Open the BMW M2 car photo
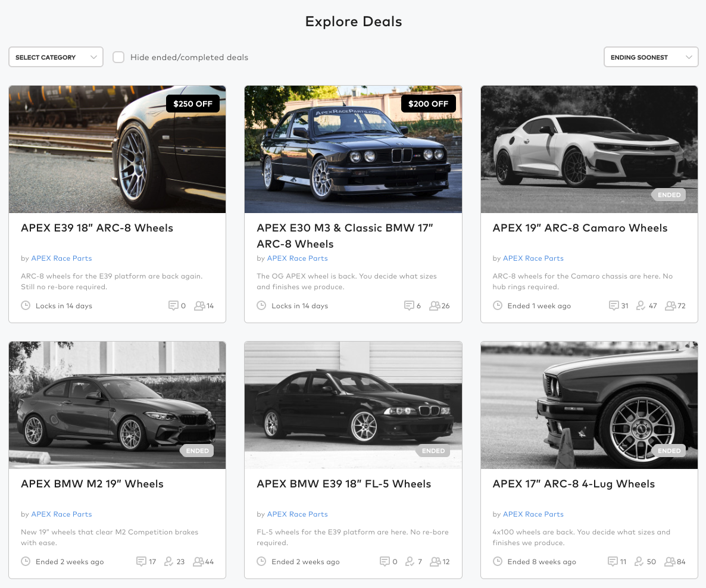This screenshot has width=706, height=588. pos(117,405)
